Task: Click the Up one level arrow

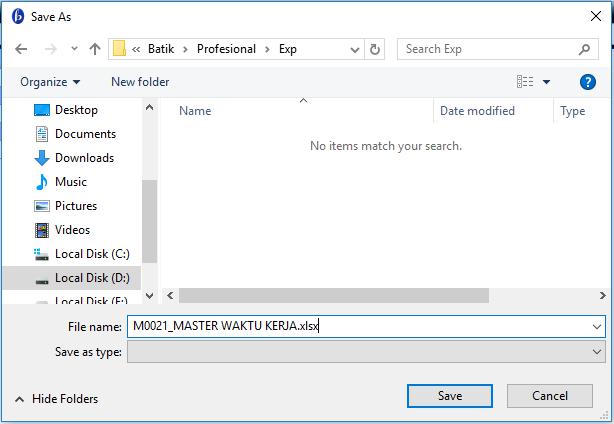Action: pos(95,49)
